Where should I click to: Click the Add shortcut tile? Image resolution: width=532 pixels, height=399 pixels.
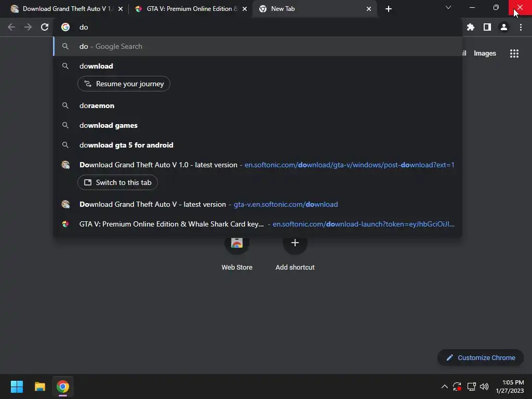click(x=295, y=253)
